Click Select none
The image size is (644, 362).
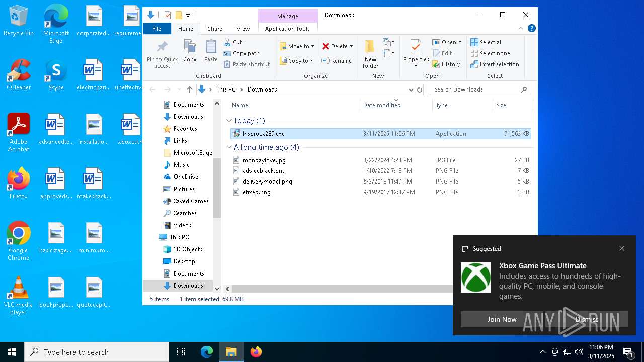(x=491, y=53)
